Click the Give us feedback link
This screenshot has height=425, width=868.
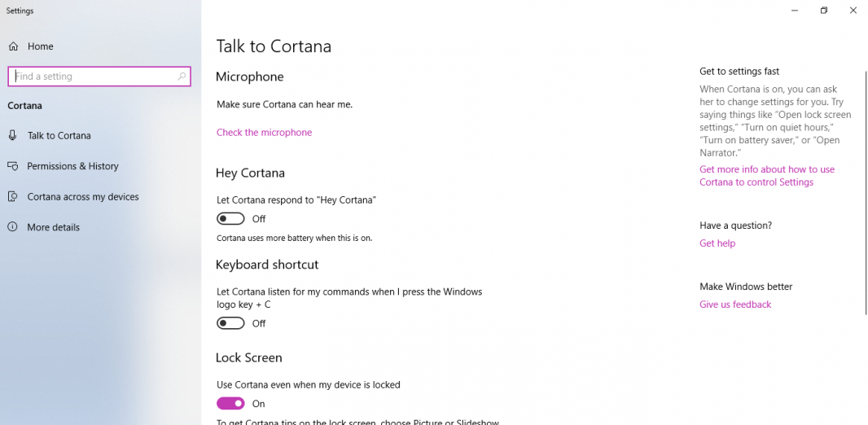735,305
